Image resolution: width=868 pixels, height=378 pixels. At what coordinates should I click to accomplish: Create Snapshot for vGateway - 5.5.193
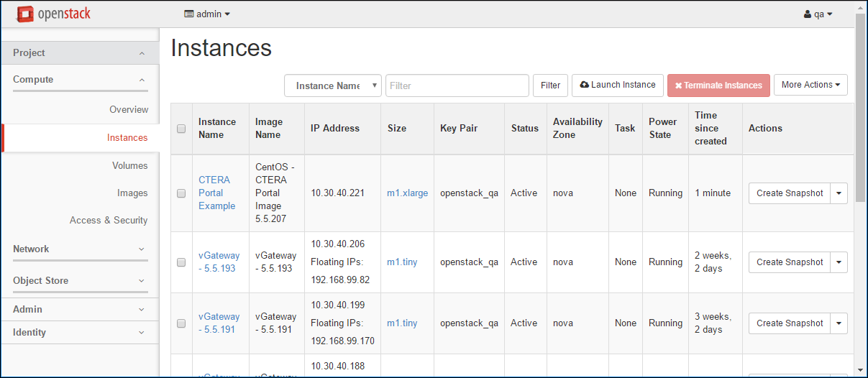click(790, 262)
